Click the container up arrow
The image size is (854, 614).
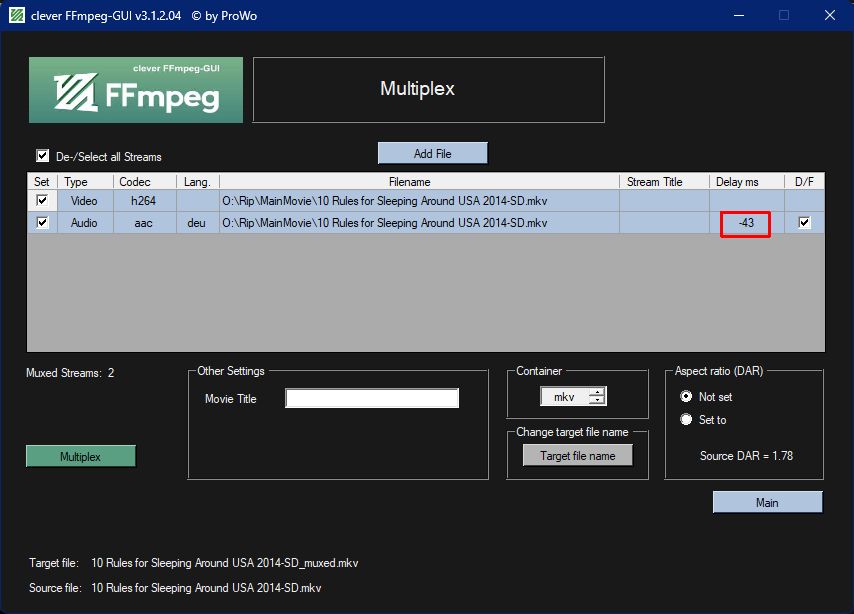pos(597,392)
